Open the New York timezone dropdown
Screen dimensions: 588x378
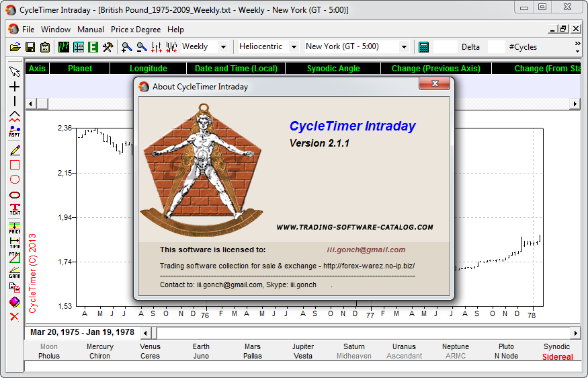[404, 47]
